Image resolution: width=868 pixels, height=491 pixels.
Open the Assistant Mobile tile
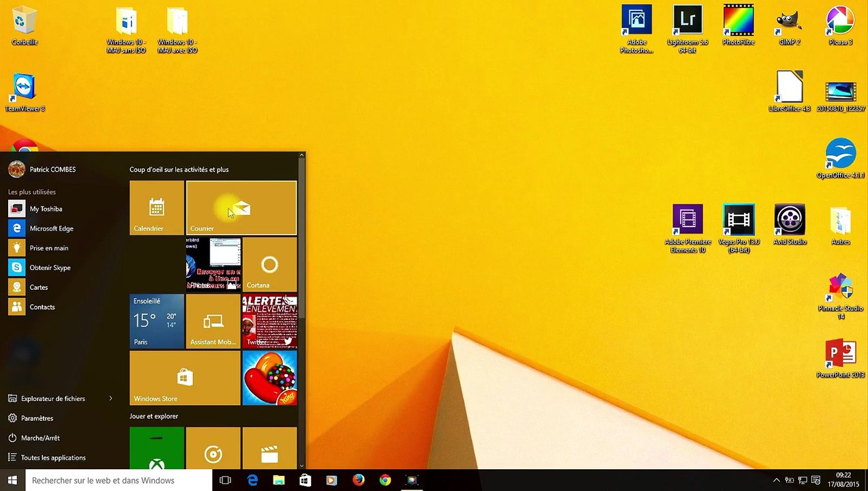pyautogui.click(x=213, y=321)
